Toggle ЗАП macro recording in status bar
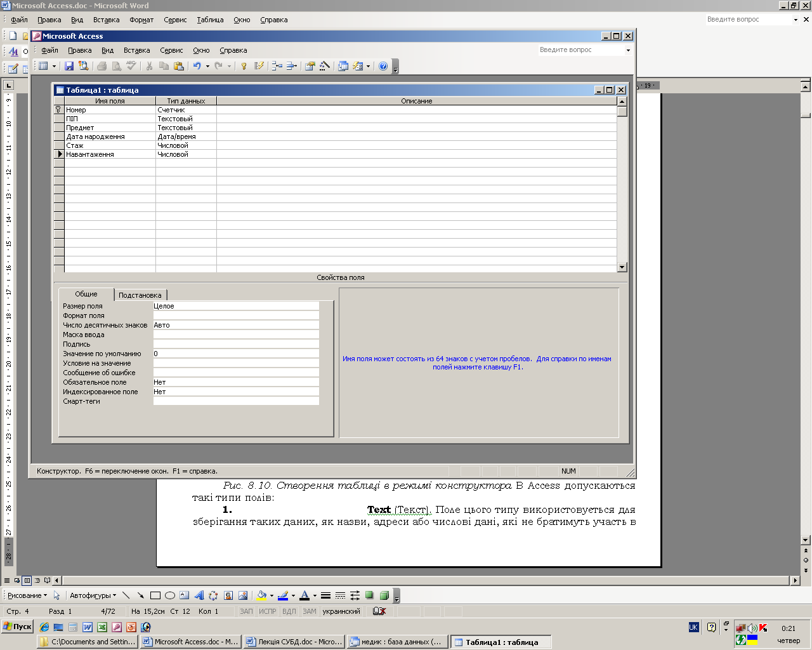 [x=246, y=611]
